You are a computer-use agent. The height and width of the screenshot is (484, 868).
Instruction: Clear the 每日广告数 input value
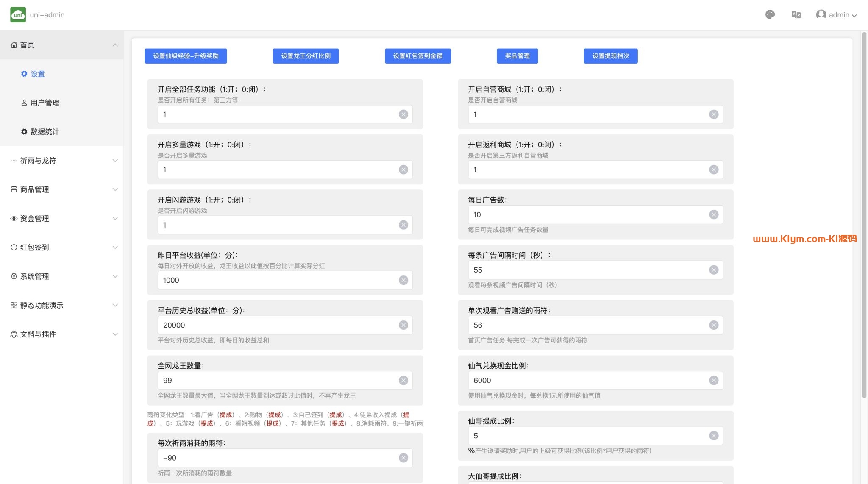(x=714, y=215)
